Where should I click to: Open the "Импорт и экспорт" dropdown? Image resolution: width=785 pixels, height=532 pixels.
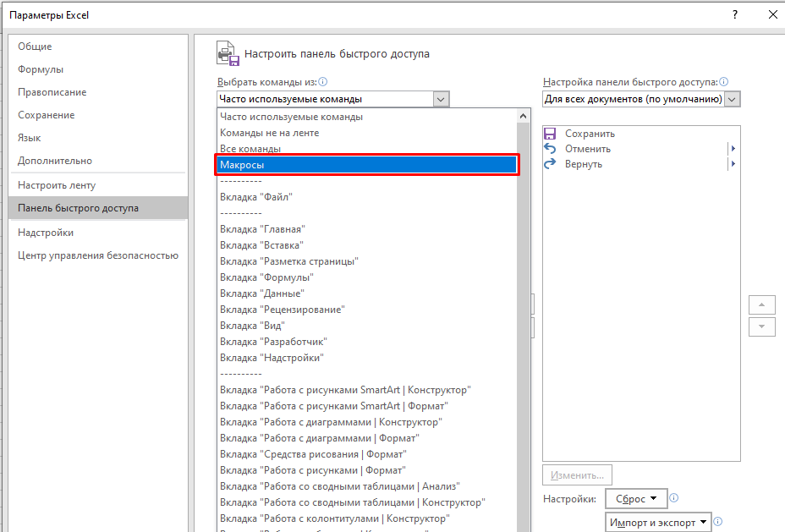point(658,523)
